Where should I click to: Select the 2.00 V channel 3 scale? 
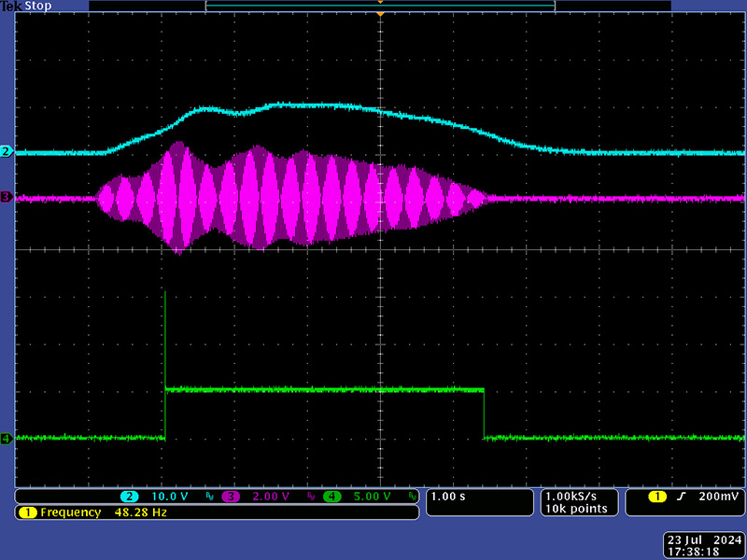click(271, 497)
